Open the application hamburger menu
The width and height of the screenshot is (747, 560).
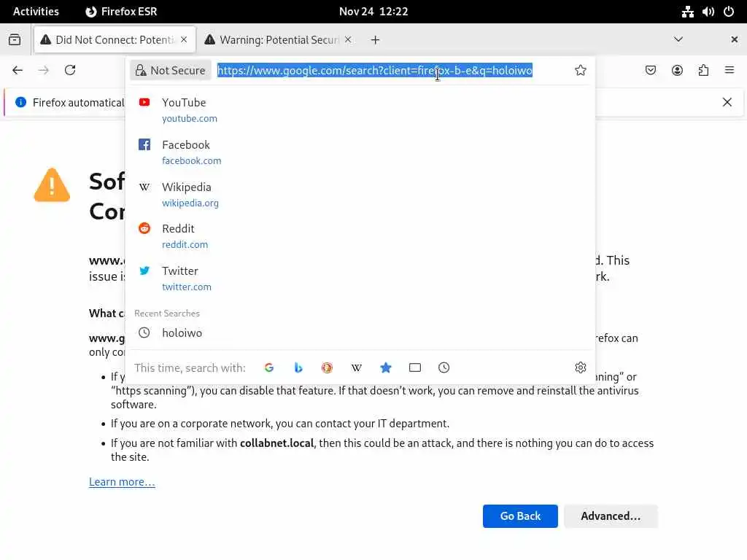tap(729, 71)
